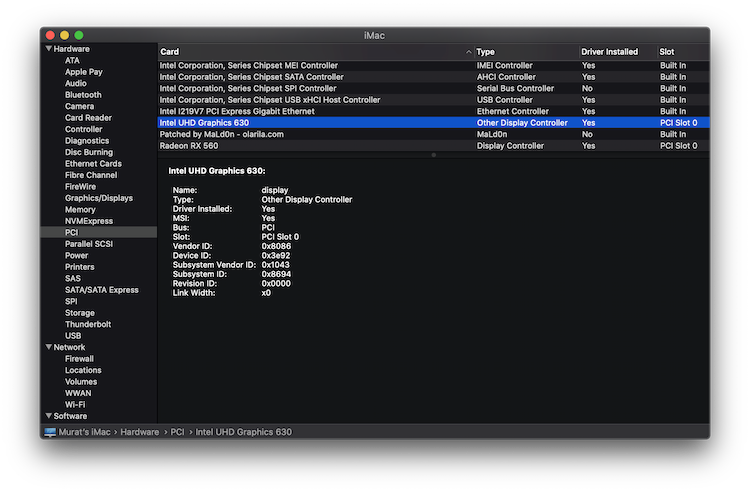Open the USB section
This screenshot has width=750, height=492.
(73, 336)
